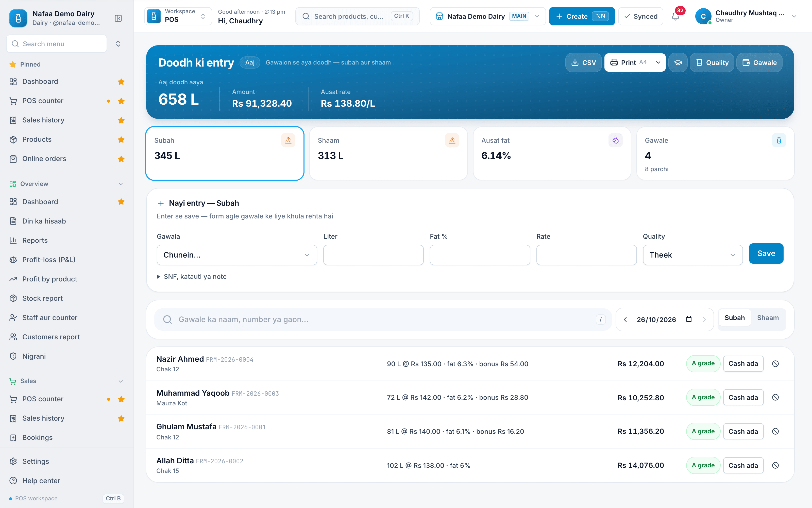Select the Shaam 313 L card

[x=388, y=153]
